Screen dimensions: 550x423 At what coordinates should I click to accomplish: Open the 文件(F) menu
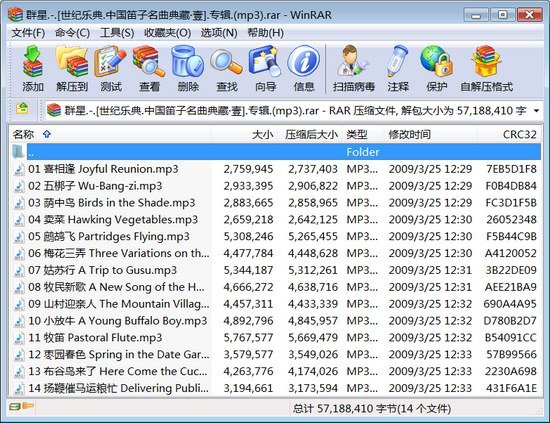28,33
